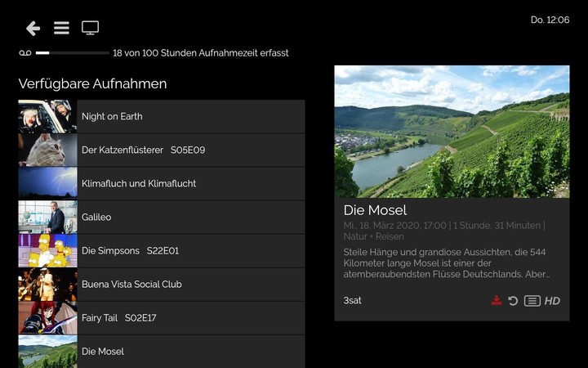Select the Galileo recording
Image resolution: width=588 pixels, height=368 pixels.
pos(162,217)
